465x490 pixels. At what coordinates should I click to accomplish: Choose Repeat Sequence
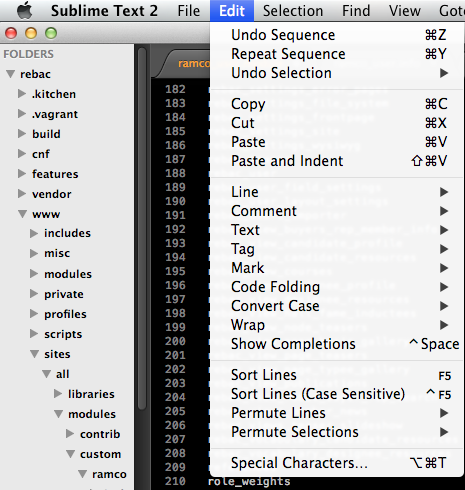[337, 54]
